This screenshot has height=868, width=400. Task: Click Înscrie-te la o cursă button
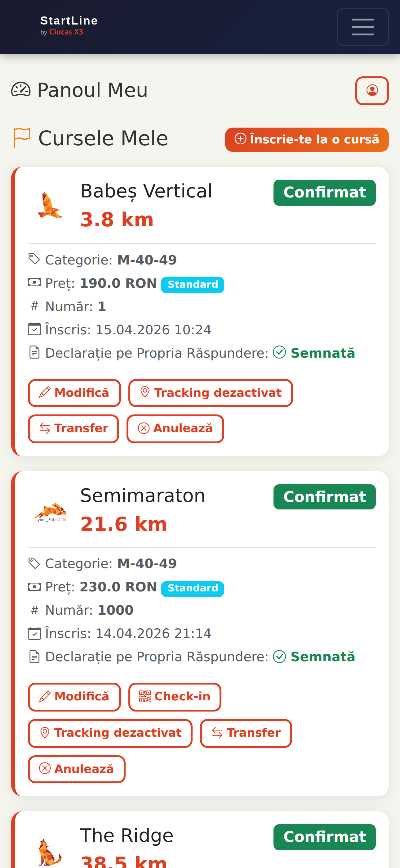coord(307,139)
